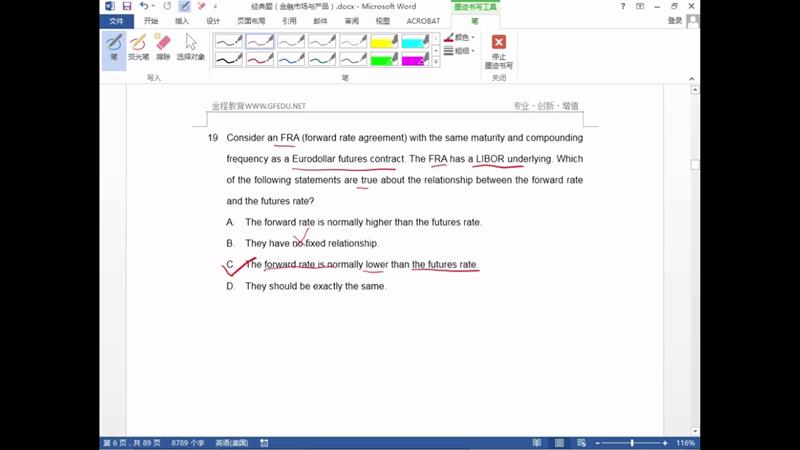Switch to the ACROBAT tab

(x=423, y=21)
